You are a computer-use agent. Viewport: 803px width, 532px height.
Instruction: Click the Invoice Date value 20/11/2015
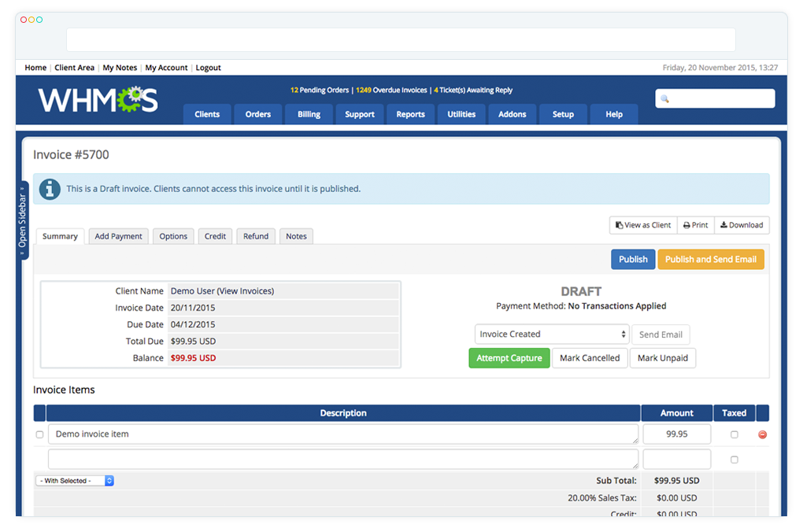pyautogui.click(x=193, y=308)
